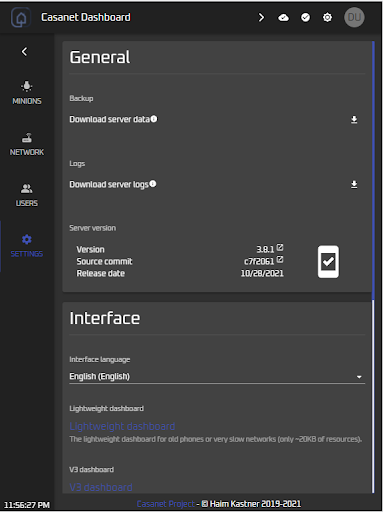This screenshot has height=512, width=383.
Task: Click the Casanet home logo icon
Action: (21, 18)
